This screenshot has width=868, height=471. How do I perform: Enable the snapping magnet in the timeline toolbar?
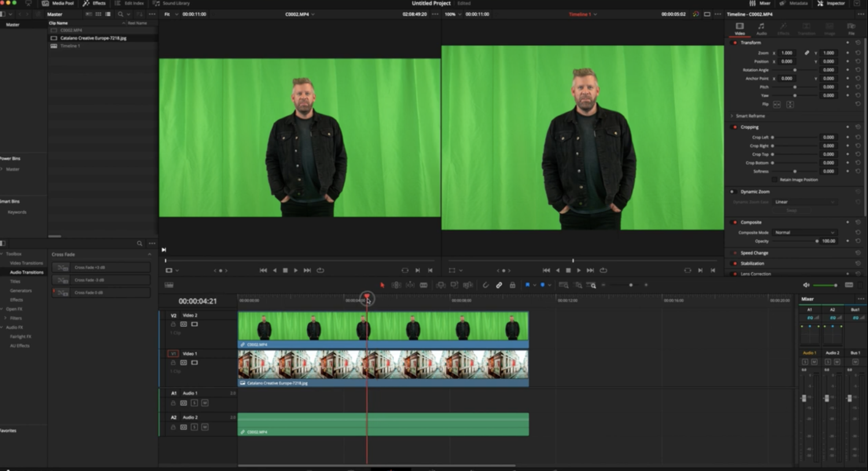point(485,285)
